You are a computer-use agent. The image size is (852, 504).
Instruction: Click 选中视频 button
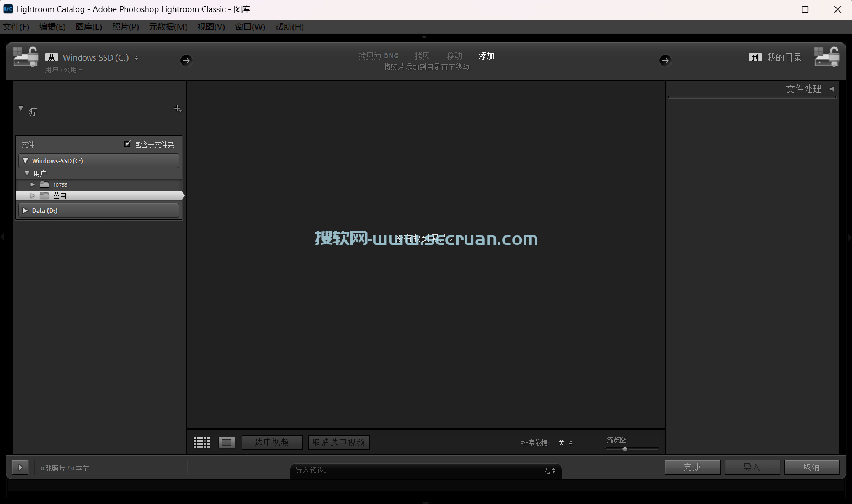(x=272, y=442)
